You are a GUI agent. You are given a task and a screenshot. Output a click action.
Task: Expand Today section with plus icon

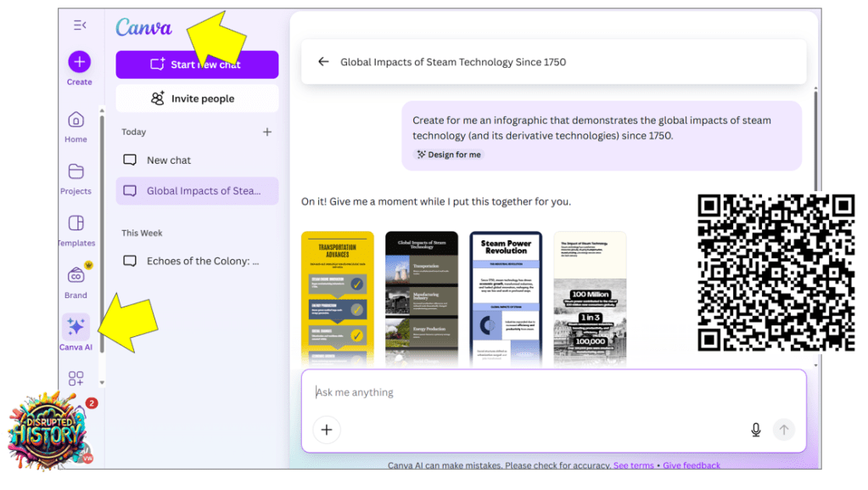click(267, 132)
